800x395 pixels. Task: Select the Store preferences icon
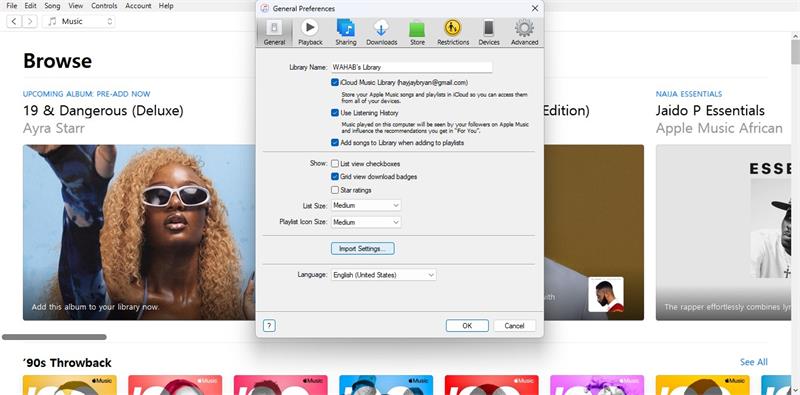[x=417, y=32]
